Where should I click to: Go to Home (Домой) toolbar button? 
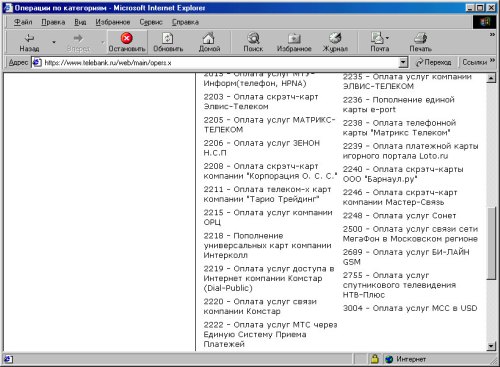[x=209, y=42]
